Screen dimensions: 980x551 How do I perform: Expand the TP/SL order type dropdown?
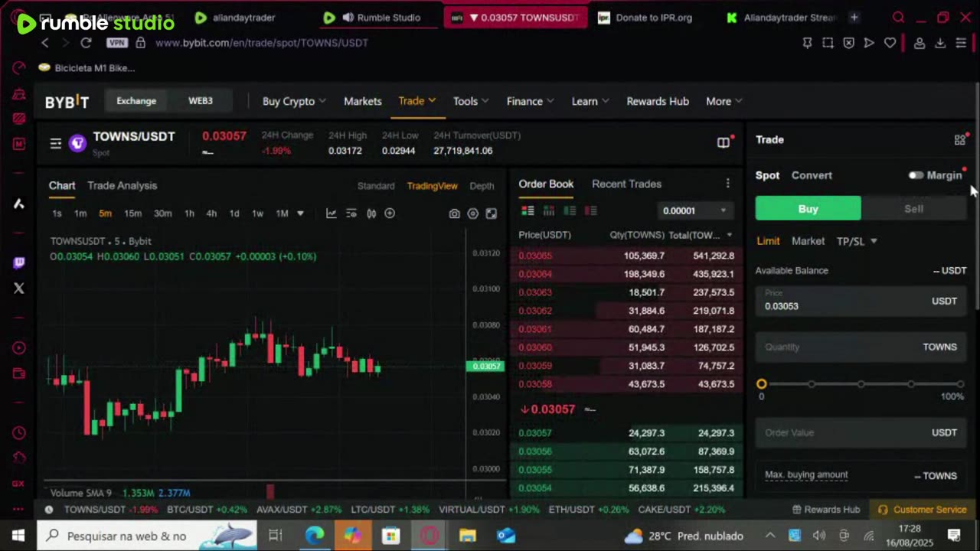857,241
